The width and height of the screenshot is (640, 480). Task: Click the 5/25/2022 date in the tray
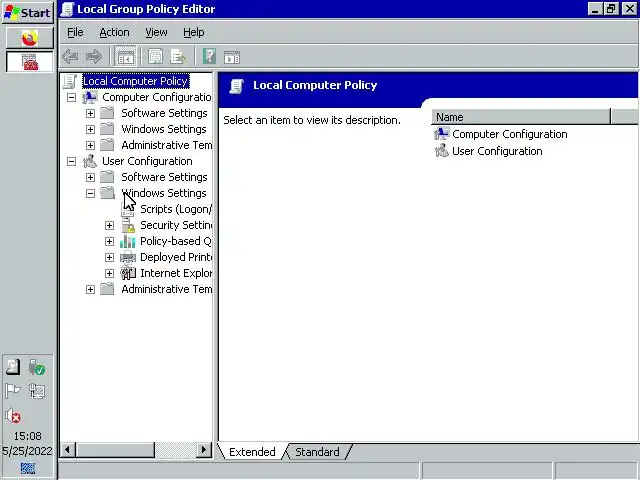point(27,451)
